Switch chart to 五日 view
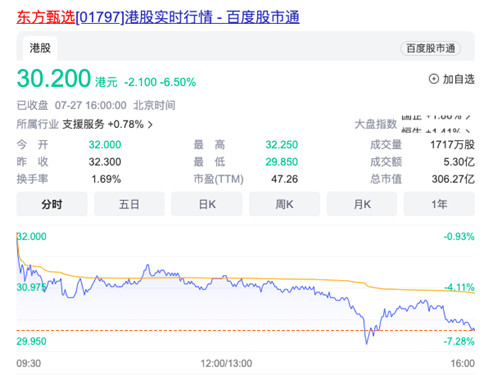 [x=129, y=204]
